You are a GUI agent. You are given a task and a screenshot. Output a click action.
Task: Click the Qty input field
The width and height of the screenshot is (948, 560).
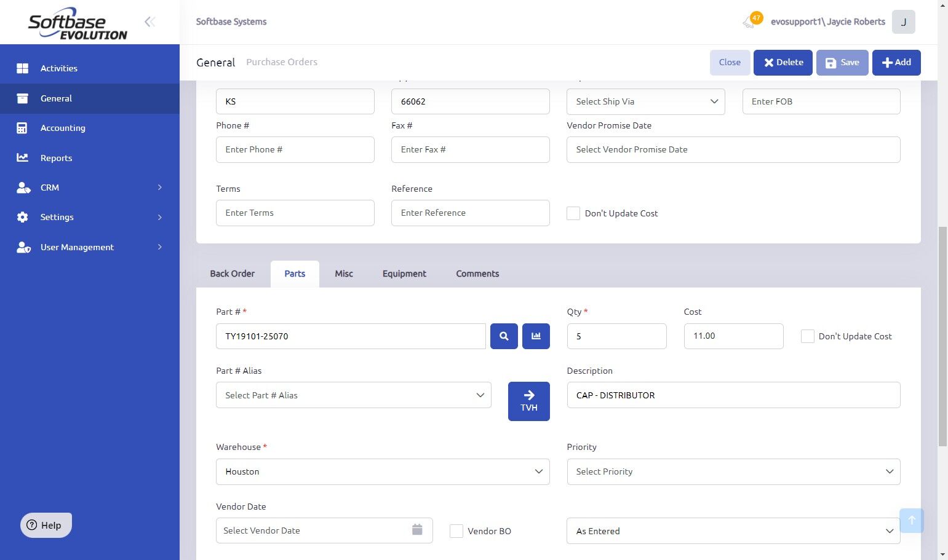tap(616, 336)
